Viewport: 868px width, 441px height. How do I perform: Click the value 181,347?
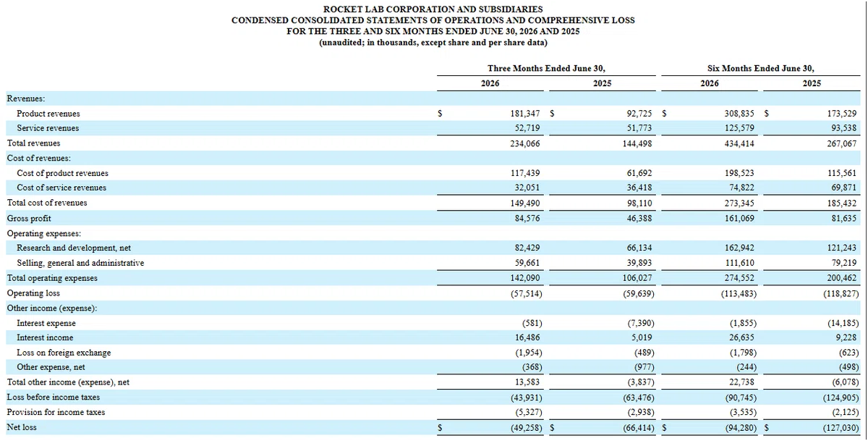[525, 114]
